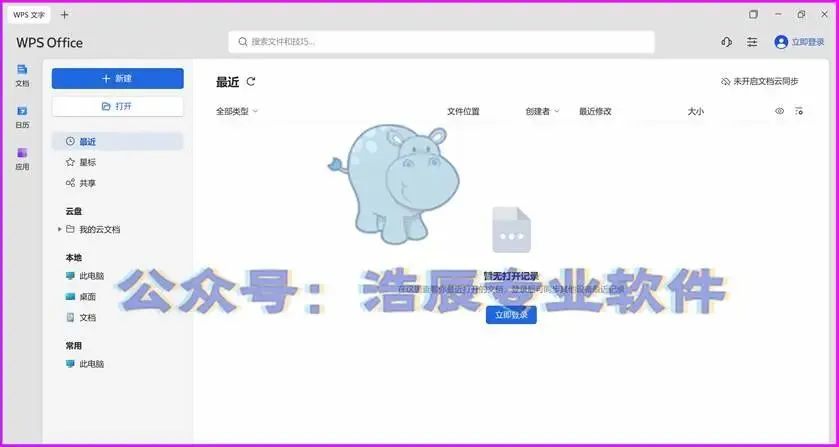
Task: Click the cloud sync disabled icon
Action: [x=726, y=81]
